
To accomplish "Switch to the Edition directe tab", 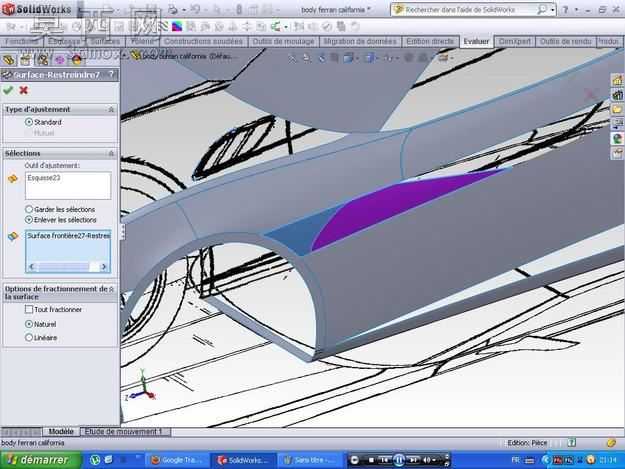I will 430,41.
